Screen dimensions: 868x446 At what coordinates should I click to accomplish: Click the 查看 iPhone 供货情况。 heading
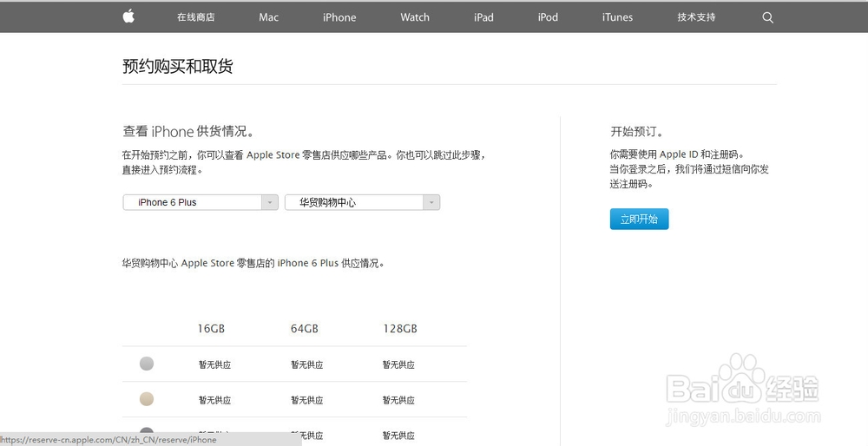coord(188,132)
